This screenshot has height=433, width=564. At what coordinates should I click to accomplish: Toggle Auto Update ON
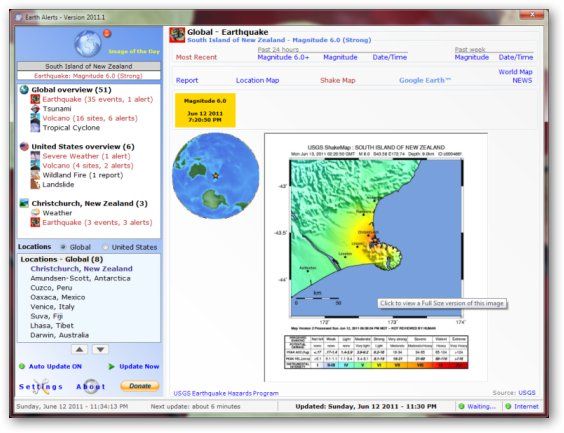tap(55, 366)
